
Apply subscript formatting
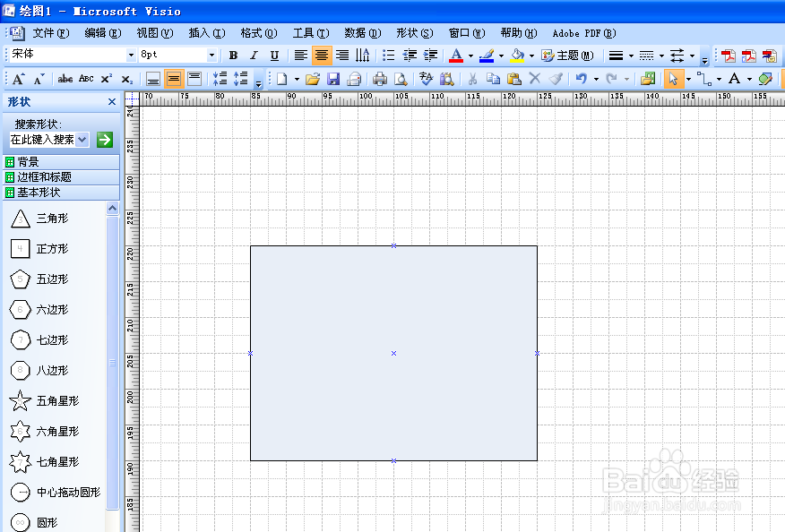(127, 79)
